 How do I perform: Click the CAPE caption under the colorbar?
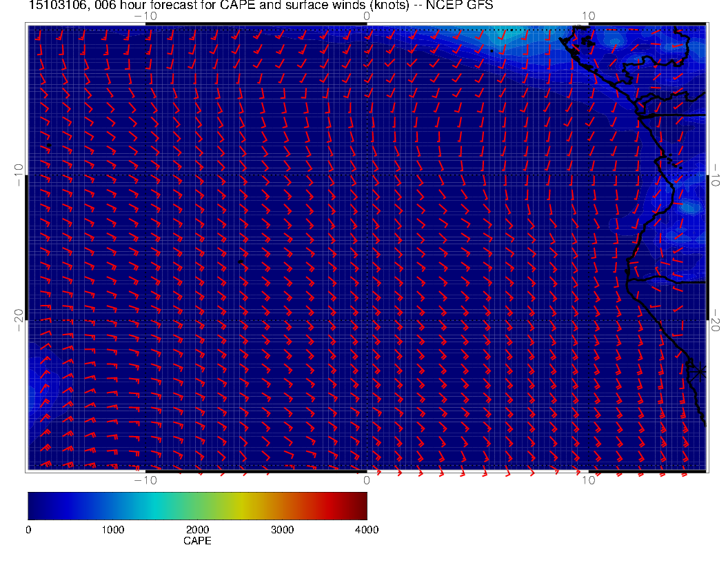[197, 541]
